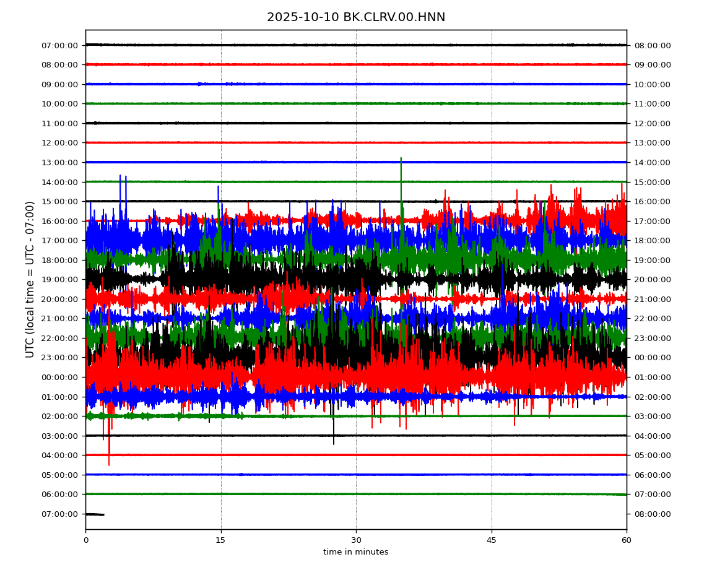Viewport: 712px width, 588px height.
Task: Click the 00:00:00 UTC label on the left axis
Action: point(60,377)
